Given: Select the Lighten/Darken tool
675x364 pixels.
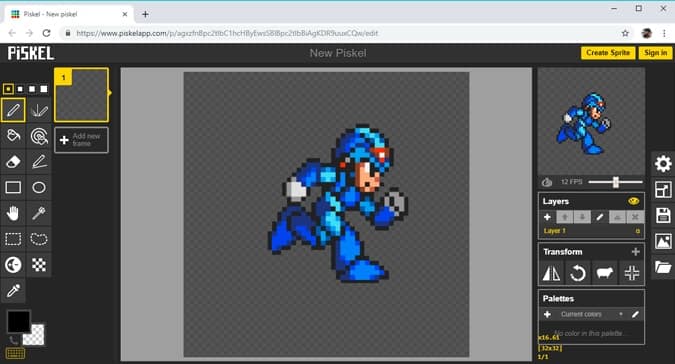Looking at the screenshot, I should click(x=13, y=265).
